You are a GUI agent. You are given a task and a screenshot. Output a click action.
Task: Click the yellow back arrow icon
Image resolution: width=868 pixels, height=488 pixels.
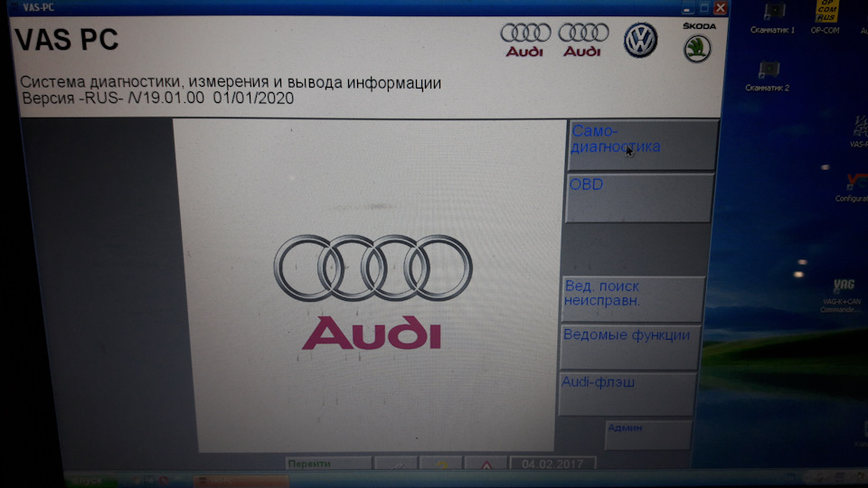coord(441,465)
